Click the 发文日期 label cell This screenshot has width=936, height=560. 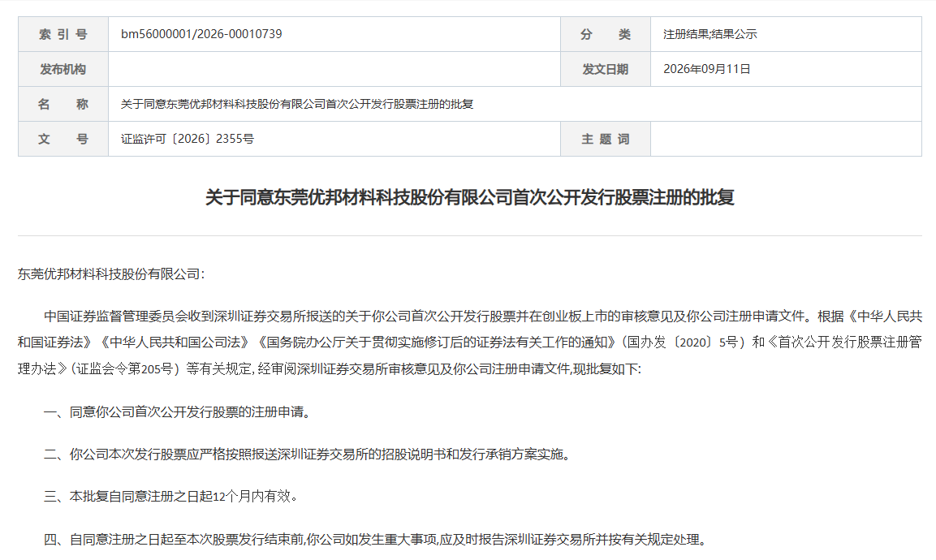point(606,69)
